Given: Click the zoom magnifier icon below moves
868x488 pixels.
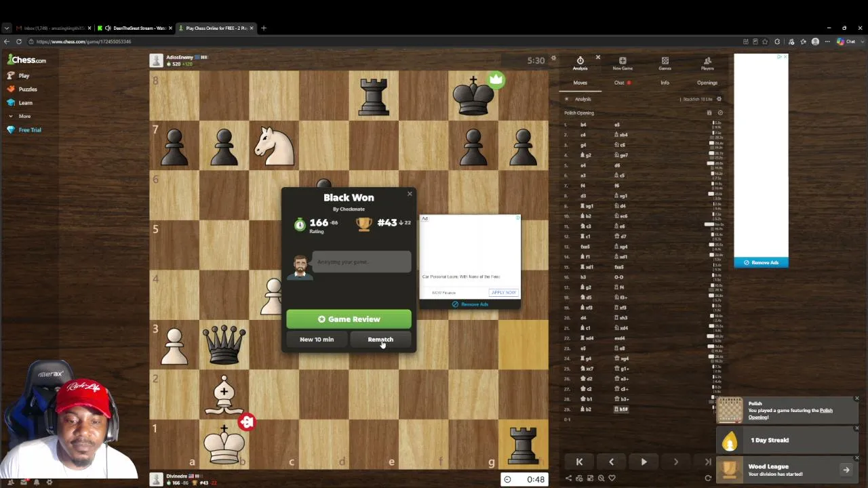Looking at the screenshot, I should (x=601, y=478).
